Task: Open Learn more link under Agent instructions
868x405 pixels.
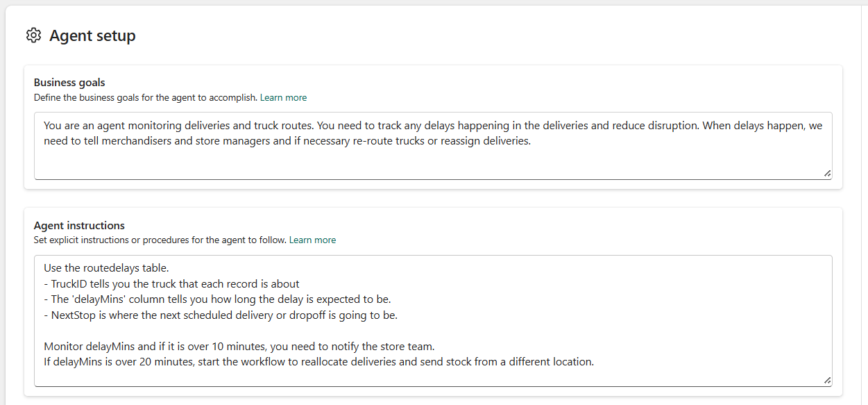Action: coord(312,240)
